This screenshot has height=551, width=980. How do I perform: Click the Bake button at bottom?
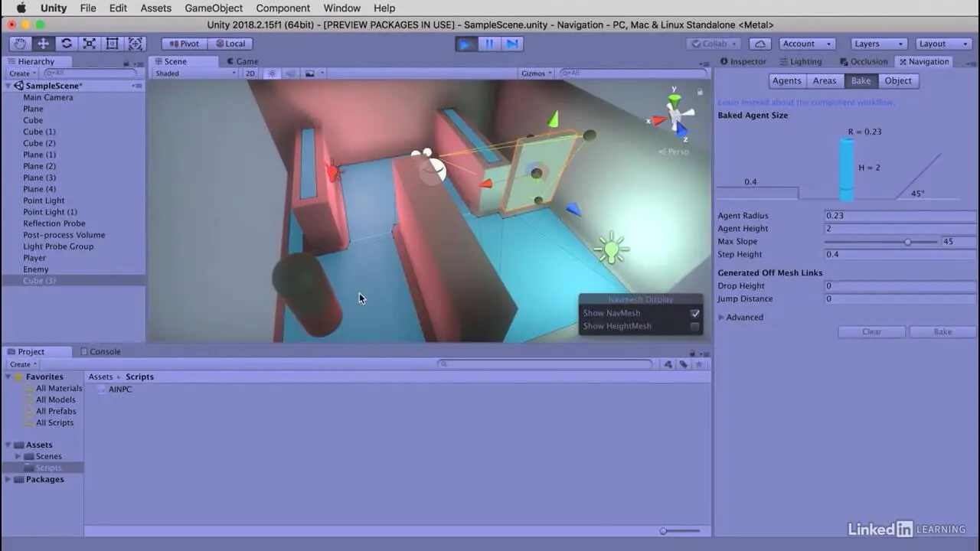point(942,332)
